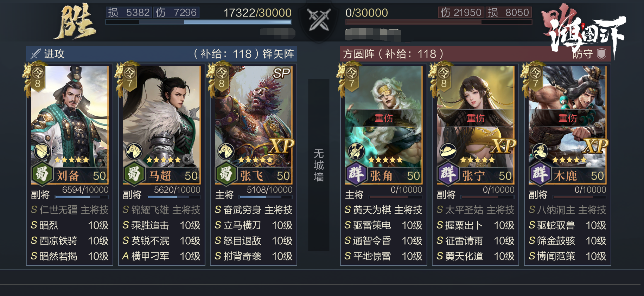Click the 无城墙 wall status panel

(319, 165)
